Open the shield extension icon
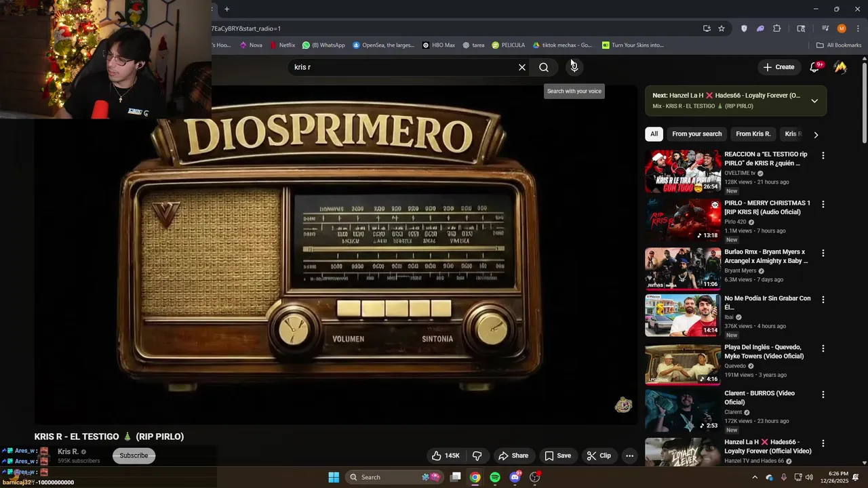 coord(744,28)
